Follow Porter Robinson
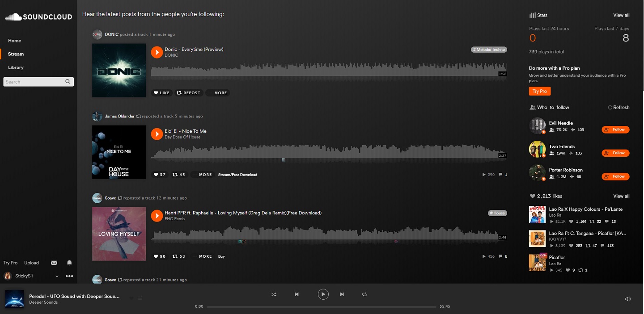 coord(615,176)
